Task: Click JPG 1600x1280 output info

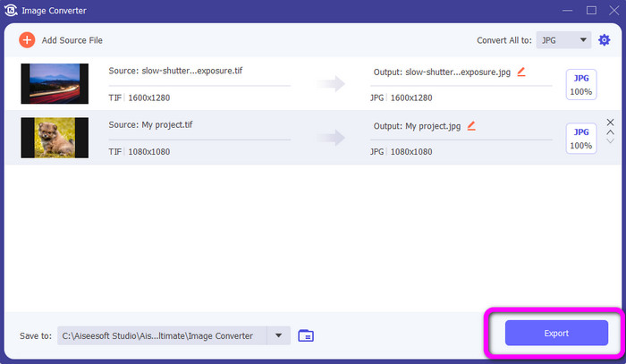Action: tap(401, 97)
